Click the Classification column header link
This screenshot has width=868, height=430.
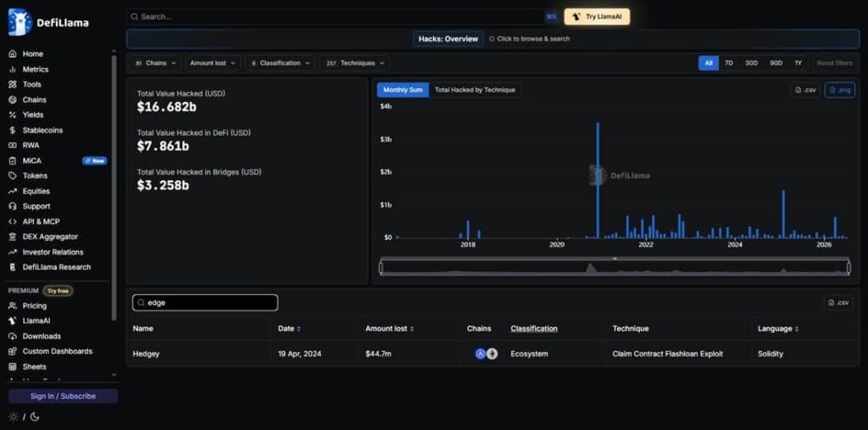point(534,328)
